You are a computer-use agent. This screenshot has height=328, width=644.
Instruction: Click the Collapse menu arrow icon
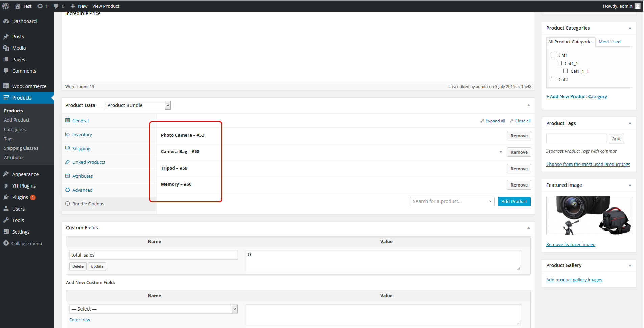6,243
